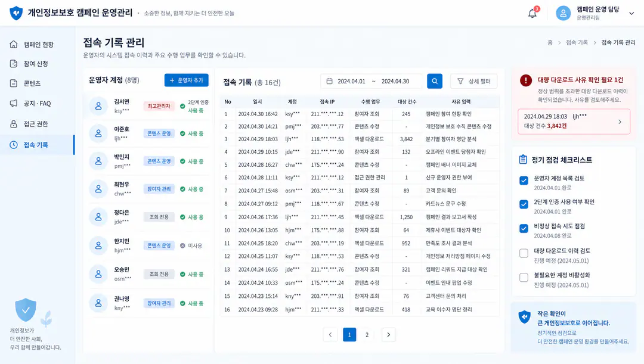The width and height of the screenshot is (644, 364).
Task: Click shield icon in 작은 확인이 banner
Action: click(x=525, y=317)
